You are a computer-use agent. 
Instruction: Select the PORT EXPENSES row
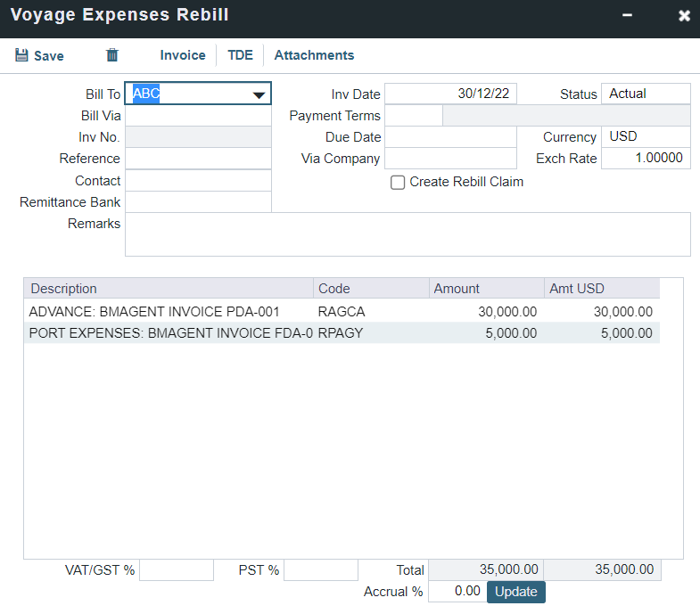(169, 333)
